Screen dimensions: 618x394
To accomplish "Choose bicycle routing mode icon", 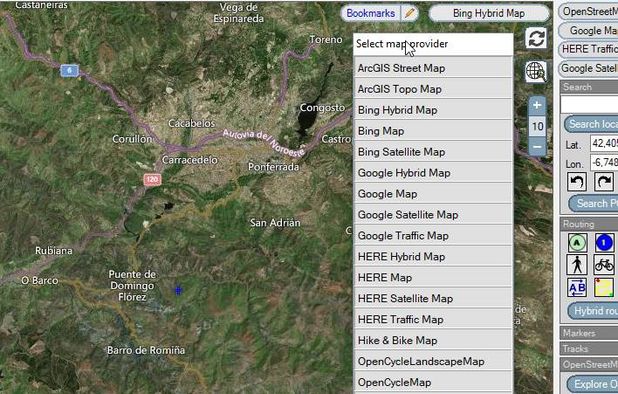I will [604, 265].
